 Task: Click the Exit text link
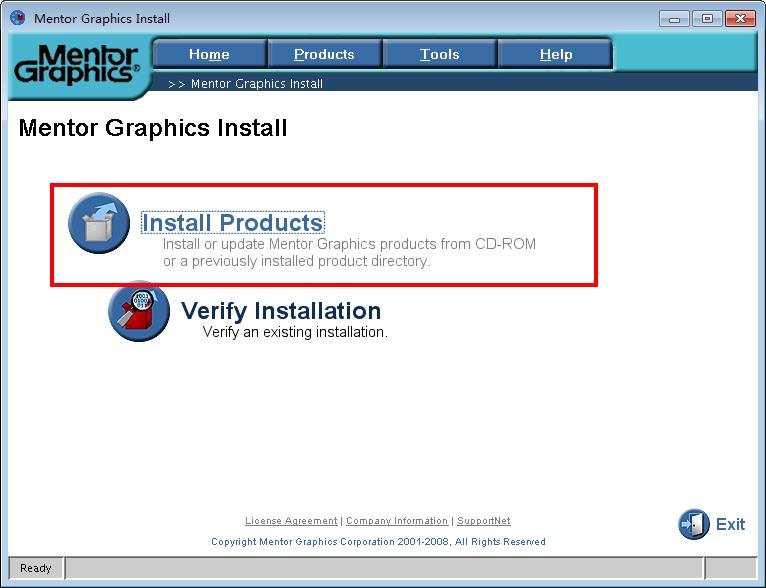coord(730,524)
